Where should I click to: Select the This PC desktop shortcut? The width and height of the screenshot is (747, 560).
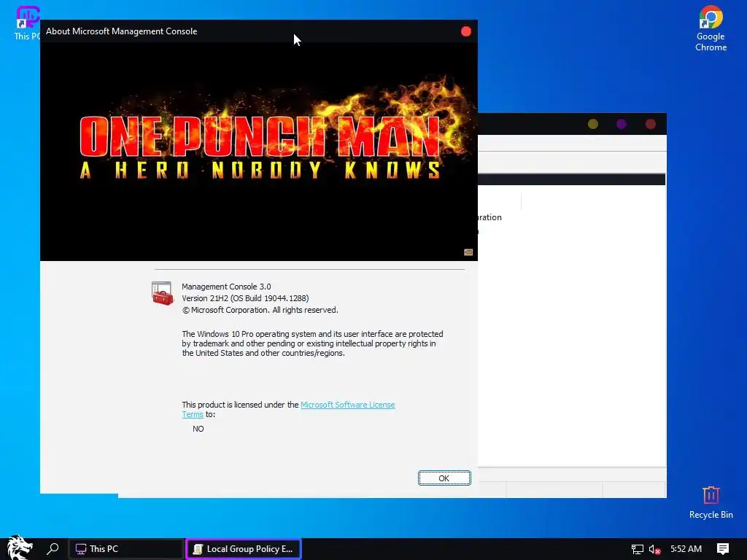pos(27,23)
